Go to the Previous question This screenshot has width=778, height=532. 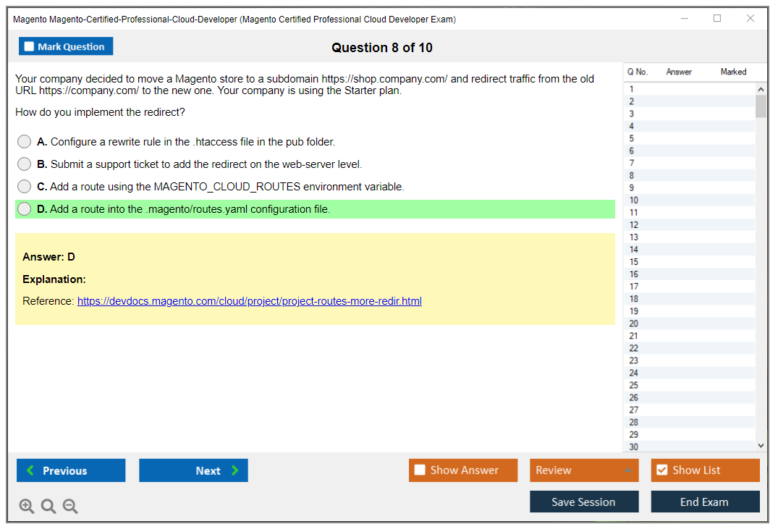coord(71,470)
